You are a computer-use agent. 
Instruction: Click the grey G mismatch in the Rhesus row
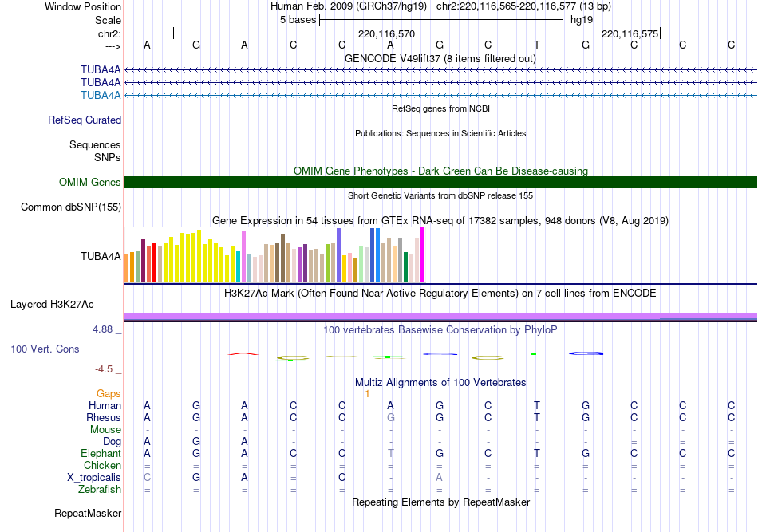pos(391,417)
